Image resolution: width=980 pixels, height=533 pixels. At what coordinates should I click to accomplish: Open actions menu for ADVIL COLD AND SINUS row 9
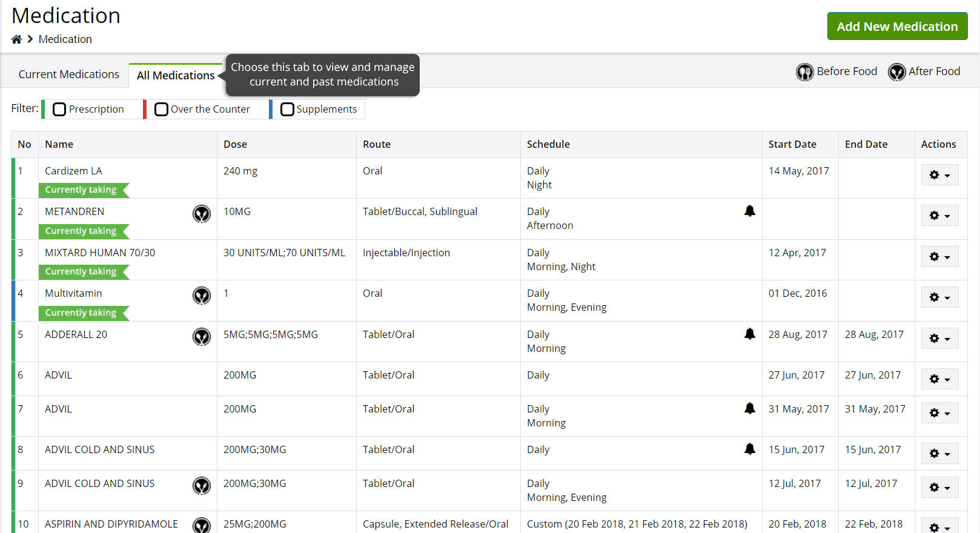coord(939,488)
